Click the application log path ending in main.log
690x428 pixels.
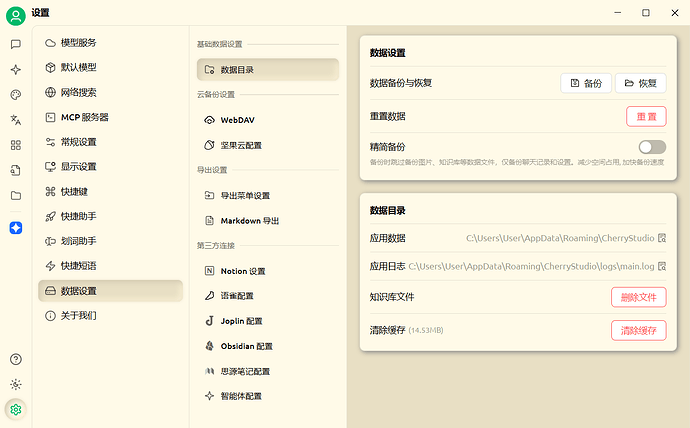point(531,266)
